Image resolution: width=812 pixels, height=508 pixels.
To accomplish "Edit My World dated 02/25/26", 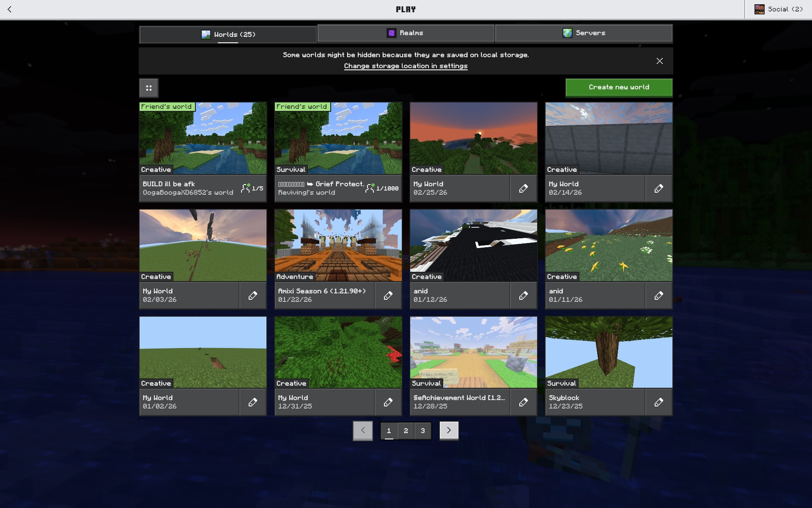I will (x=524, y=188).
